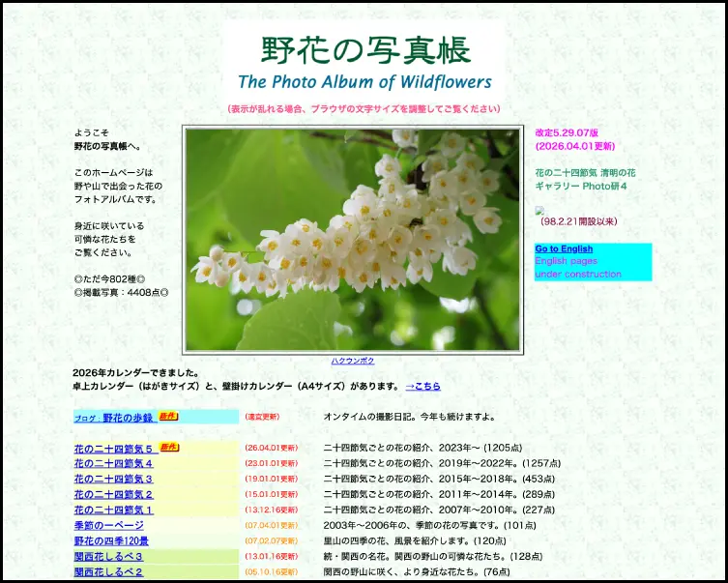
Task: Open the 関西花しるべ２ link
Action: click(108, 571)
